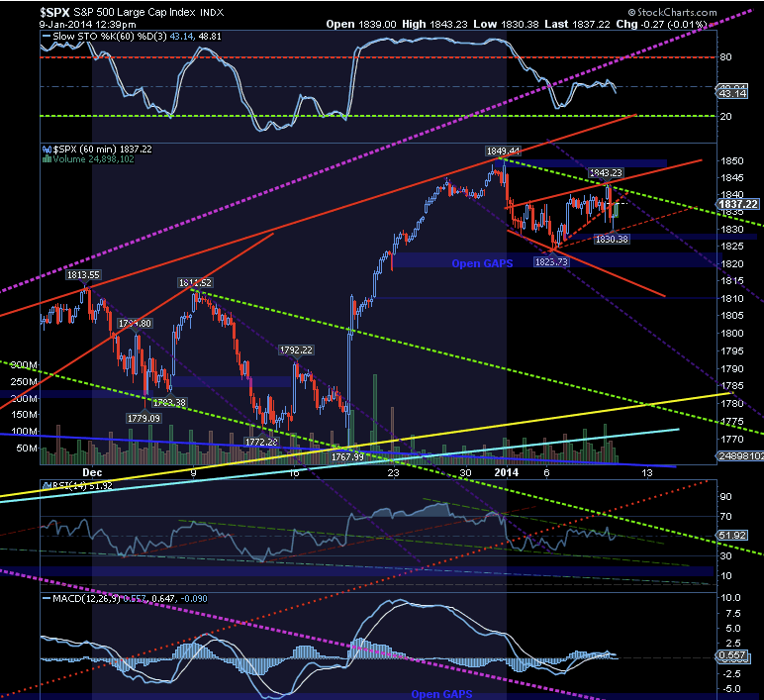This screenshot has width=764, height=700.
Task: Click the 24898102 volume tag on right axis
Action: [x=740, y=455]
